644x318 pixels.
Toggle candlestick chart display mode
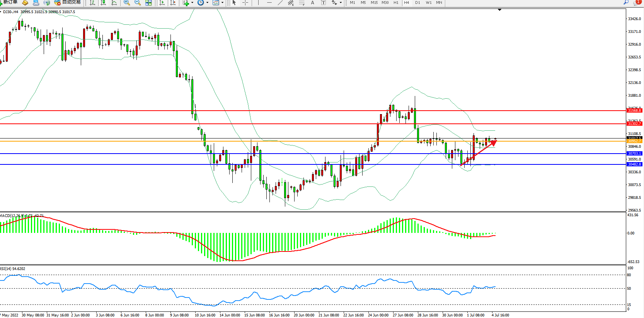103,3
